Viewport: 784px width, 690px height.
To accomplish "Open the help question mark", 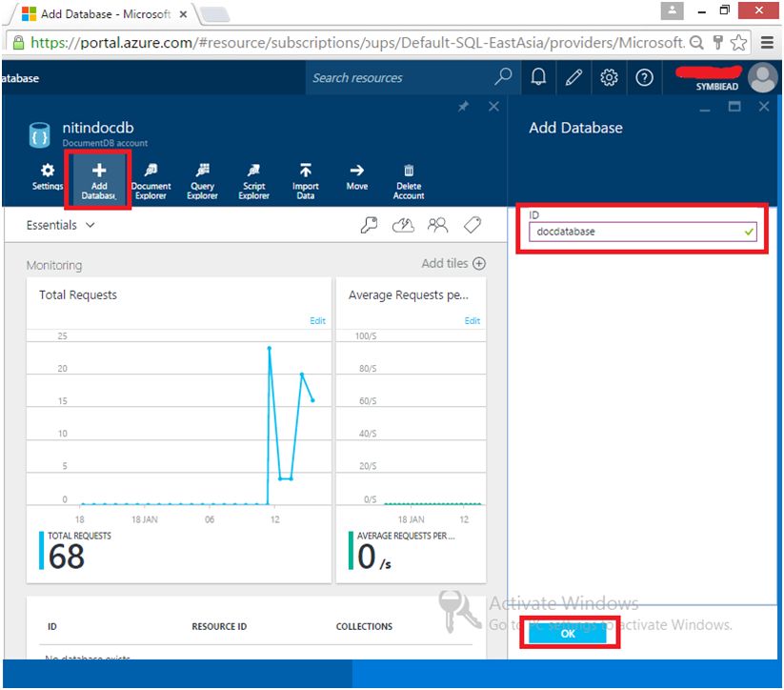I will (644, 77).
